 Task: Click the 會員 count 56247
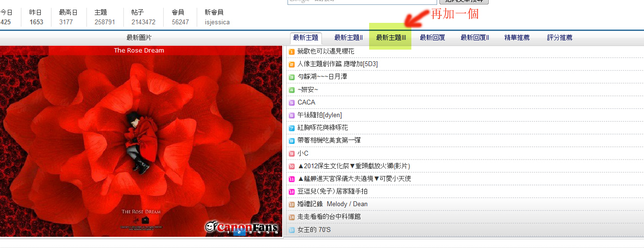coord(180,22)
